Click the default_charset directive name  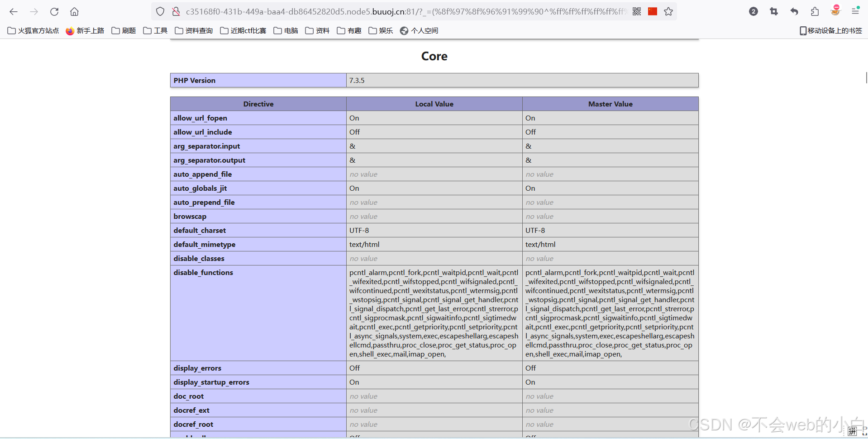coord(200,230)
